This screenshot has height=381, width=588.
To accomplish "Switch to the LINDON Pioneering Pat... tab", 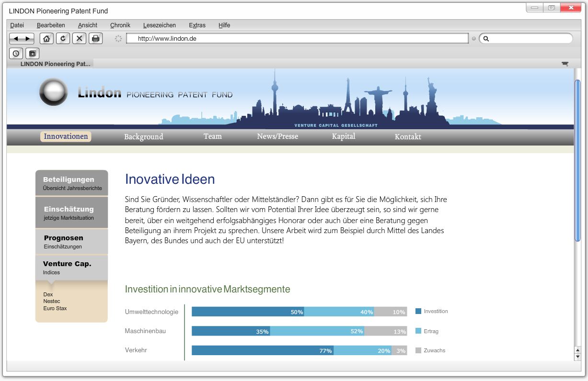I will coord(55,64).
